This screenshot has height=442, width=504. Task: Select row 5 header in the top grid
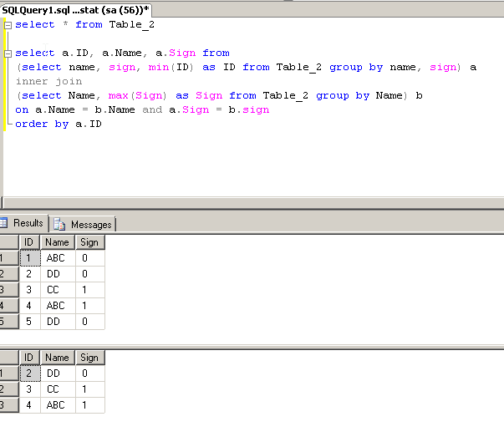pos(7,322)
